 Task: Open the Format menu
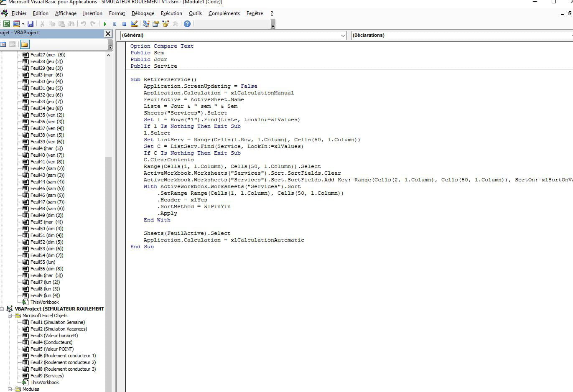117,13
